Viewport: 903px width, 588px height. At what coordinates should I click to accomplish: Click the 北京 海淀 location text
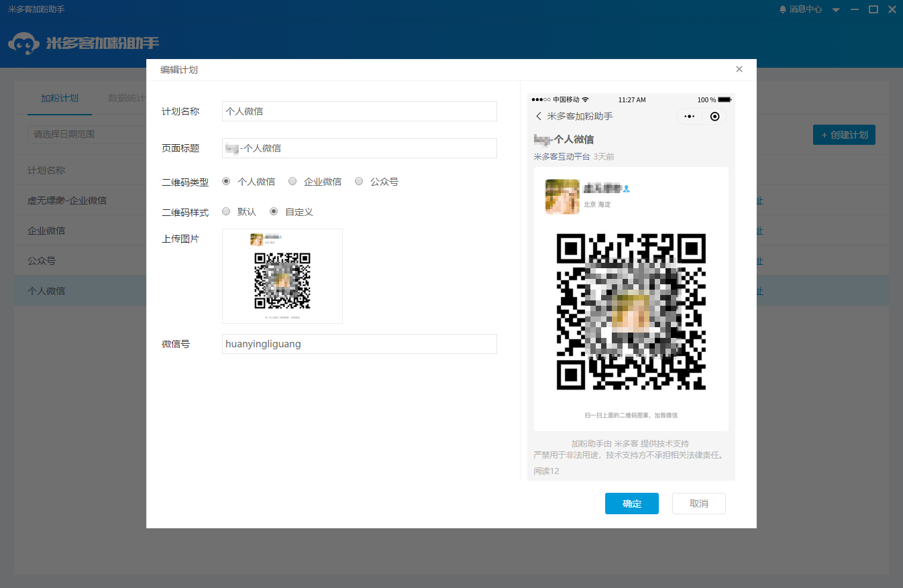597,204
